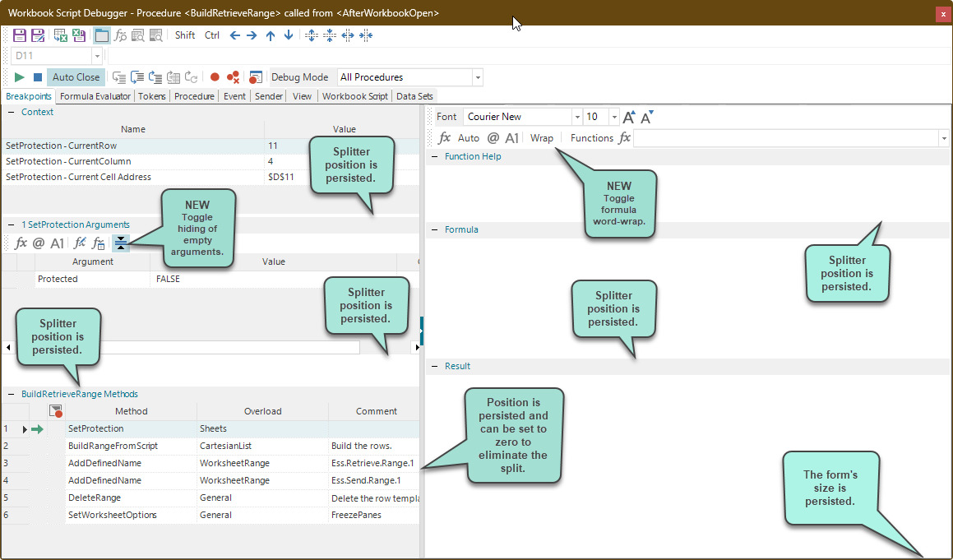The image size is (953, 560).
Task: Open the Functions combo box dropdown
Action: point(944,138)
